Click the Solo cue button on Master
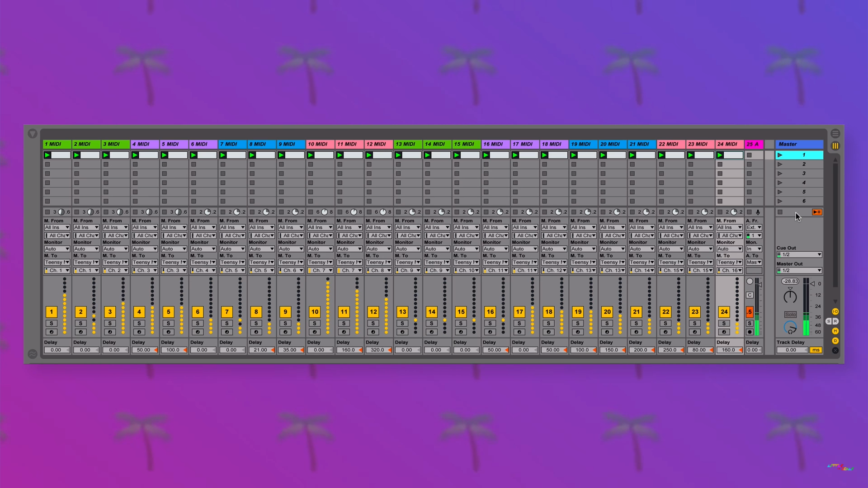 790,314
